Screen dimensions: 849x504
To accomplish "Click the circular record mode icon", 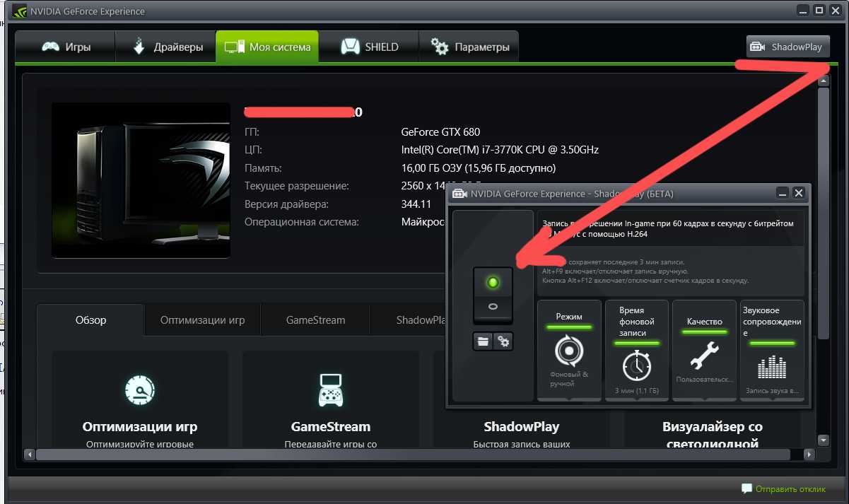I will coord(569,351).
